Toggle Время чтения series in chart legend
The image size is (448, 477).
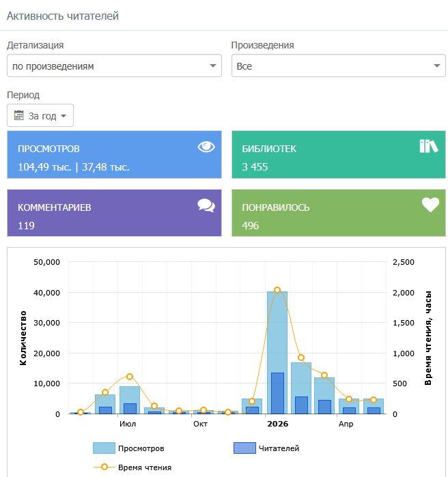click(x=132, y=467)
